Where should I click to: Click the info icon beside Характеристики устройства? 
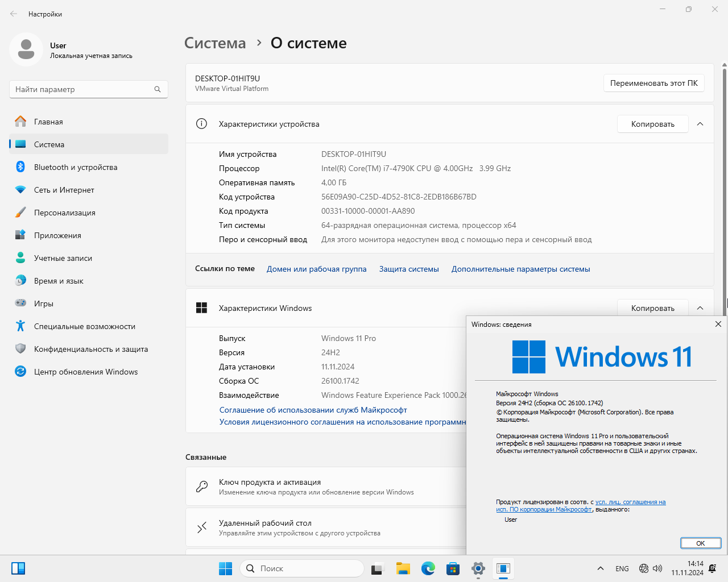[201, 124]
